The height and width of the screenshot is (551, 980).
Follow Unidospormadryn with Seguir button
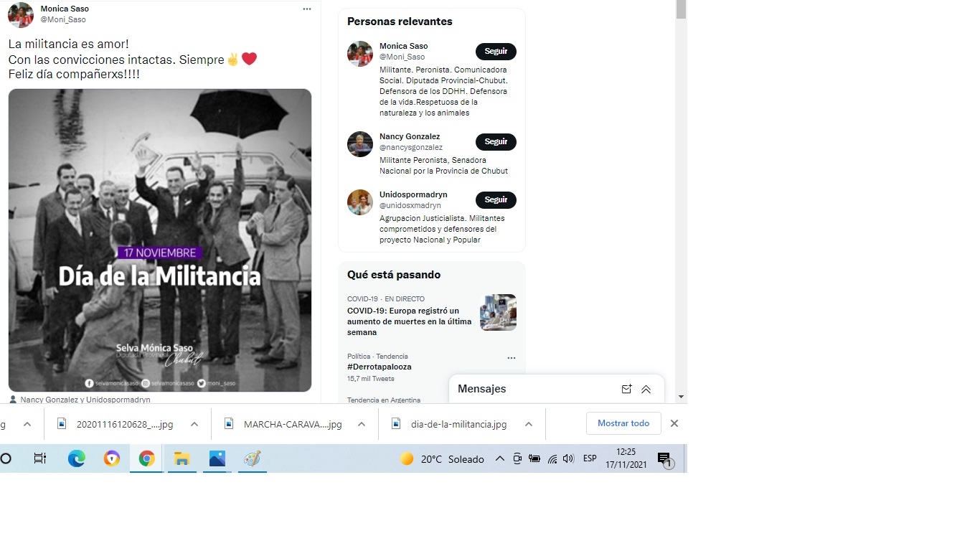pos(496,200)
